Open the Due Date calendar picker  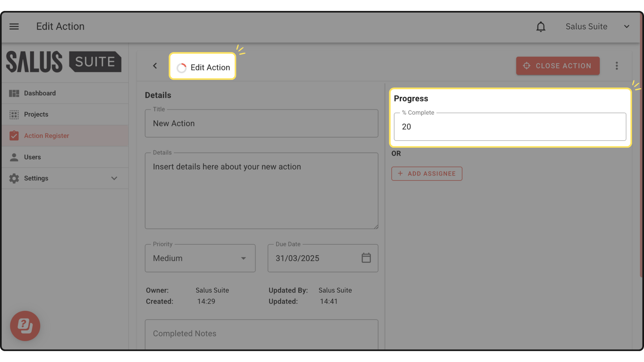click(366, 258)
